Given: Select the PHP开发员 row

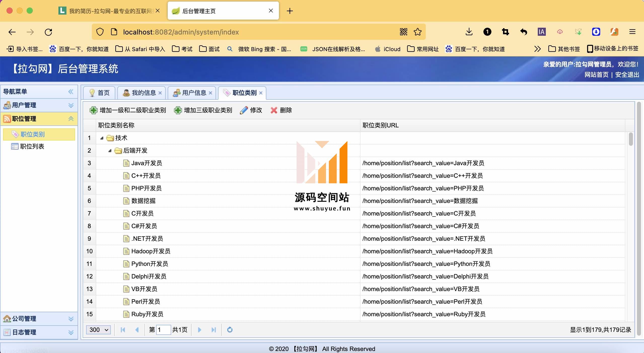Looking at the screenshot, I should (x=354, y=188).
